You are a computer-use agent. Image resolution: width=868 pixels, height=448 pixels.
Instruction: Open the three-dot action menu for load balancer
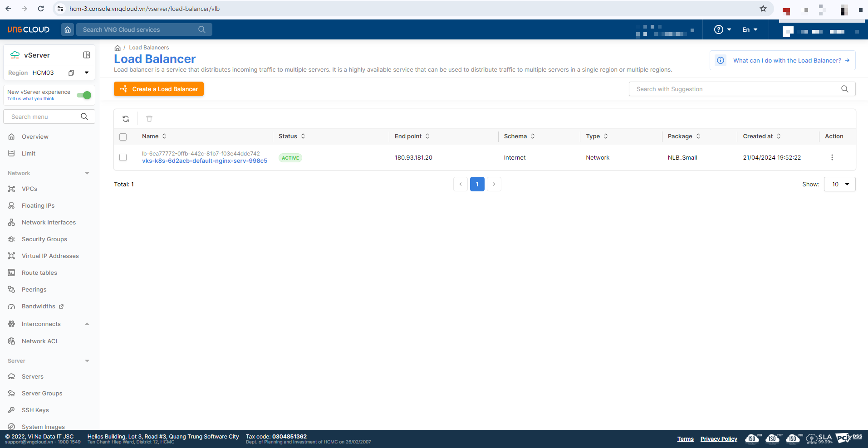click(832, 157)
